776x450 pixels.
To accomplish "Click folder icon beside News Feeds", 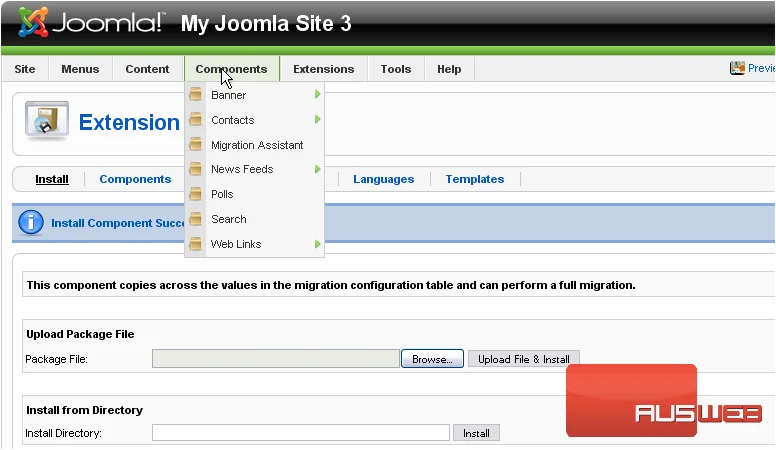I will [195, 169].
